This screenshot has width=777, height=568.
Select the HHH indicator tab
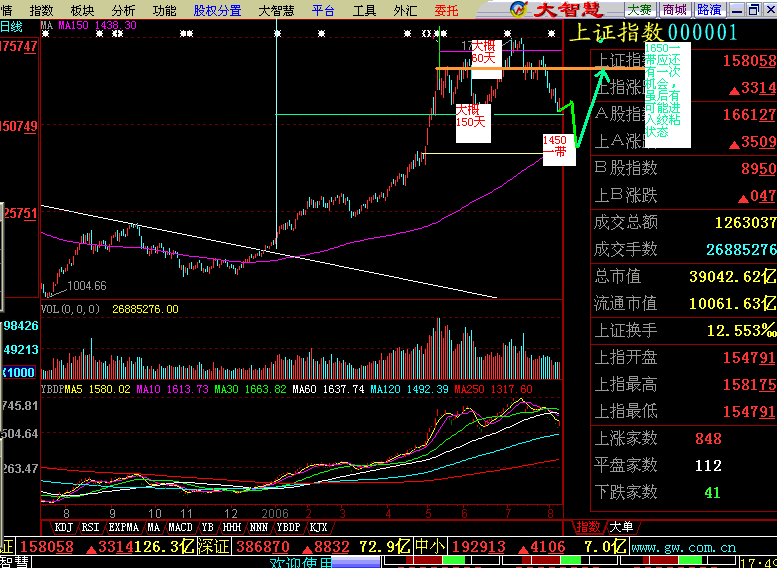(x=232, y=527)
